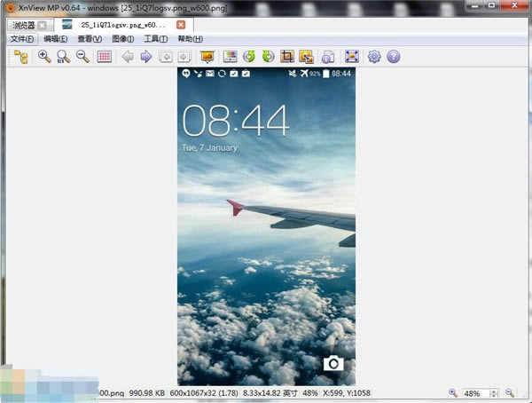532x403 pixels.
Task: Open help question mark icon
Action: [393, 57]
